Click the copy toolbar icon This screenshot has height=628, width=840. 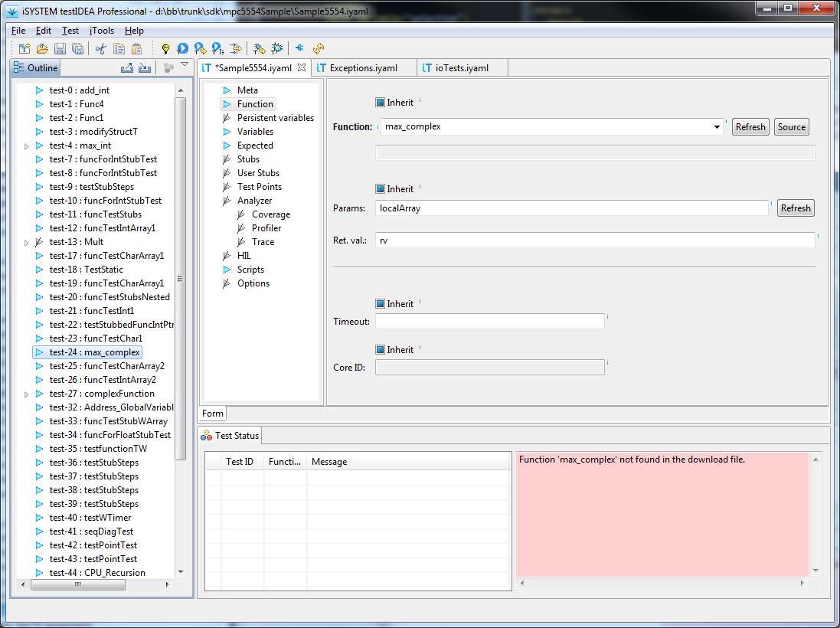(x=119, y=49)
